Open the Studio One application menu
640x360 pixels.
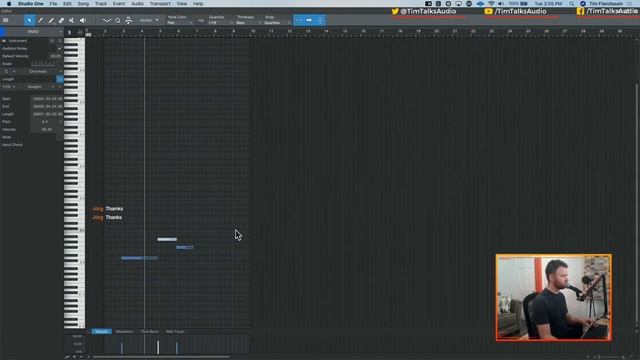point(31,4)
